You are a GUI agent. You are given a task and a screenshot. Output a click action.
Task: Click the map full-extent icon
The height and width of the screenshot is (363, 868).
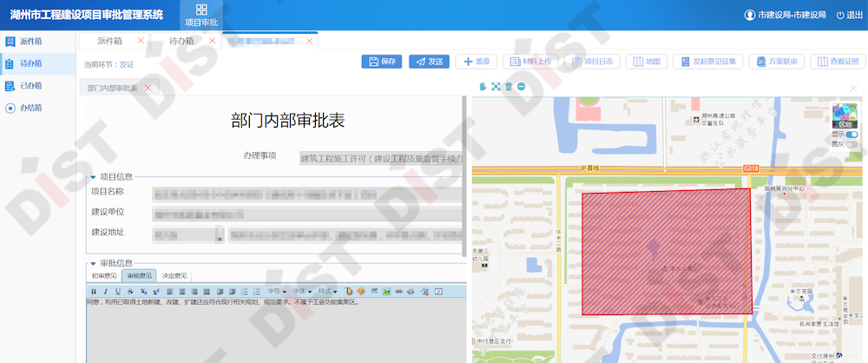496,86
